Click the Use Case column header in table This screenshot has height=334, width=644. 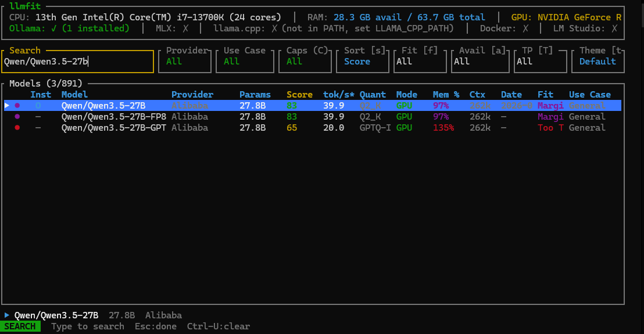pyautogui.click(x=590, y=94)
